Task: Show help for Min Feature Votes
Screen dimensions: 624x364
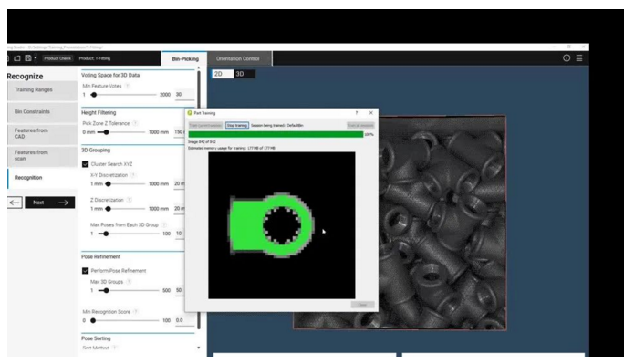Action: [128, 86]
